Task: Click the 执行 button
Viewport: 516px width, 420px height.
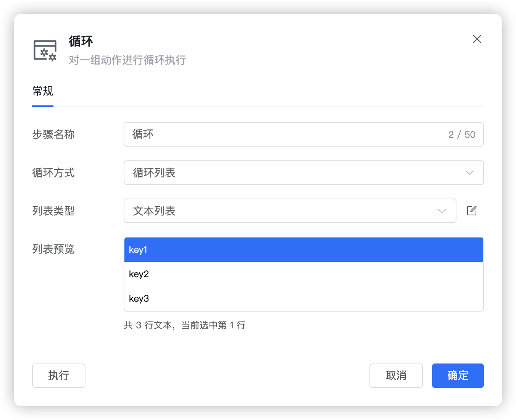Action: click(59, 376)
